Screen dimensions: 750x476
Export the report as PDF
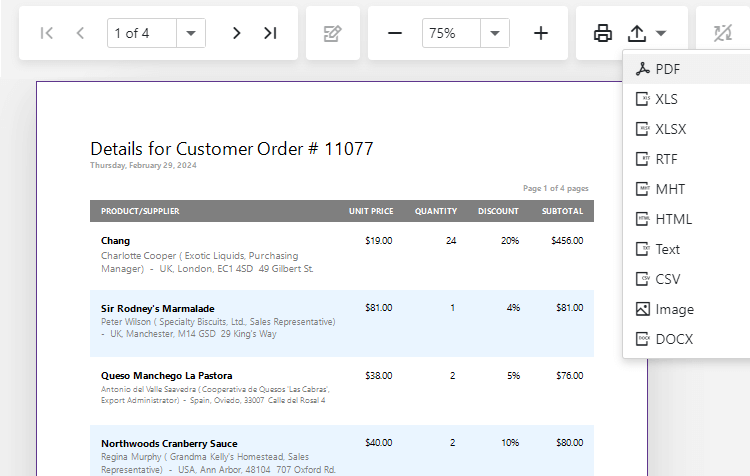[667, 69]
